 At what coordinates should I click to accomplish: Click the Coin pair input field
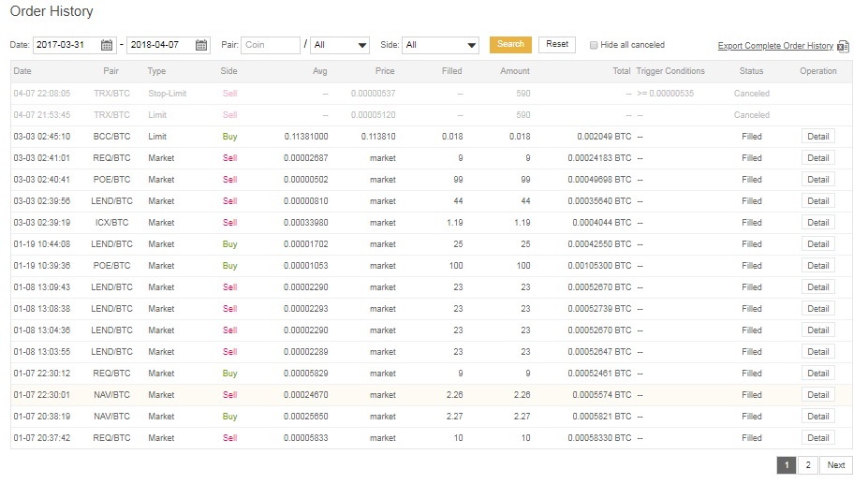tap(271, 45)
